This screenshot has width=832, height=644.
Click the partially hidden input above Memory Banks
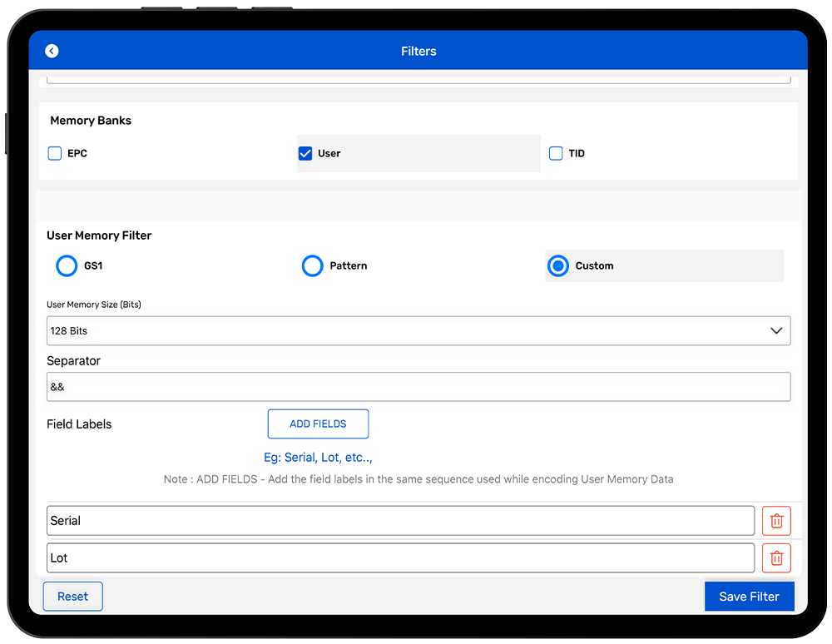click(418, 79)
